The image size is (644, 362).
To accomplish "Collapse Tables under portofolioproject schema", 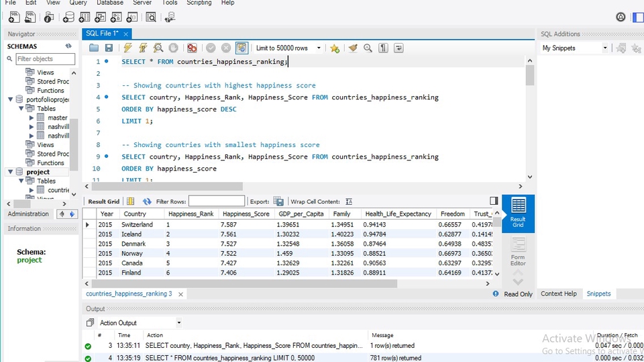I will point(21,109).
